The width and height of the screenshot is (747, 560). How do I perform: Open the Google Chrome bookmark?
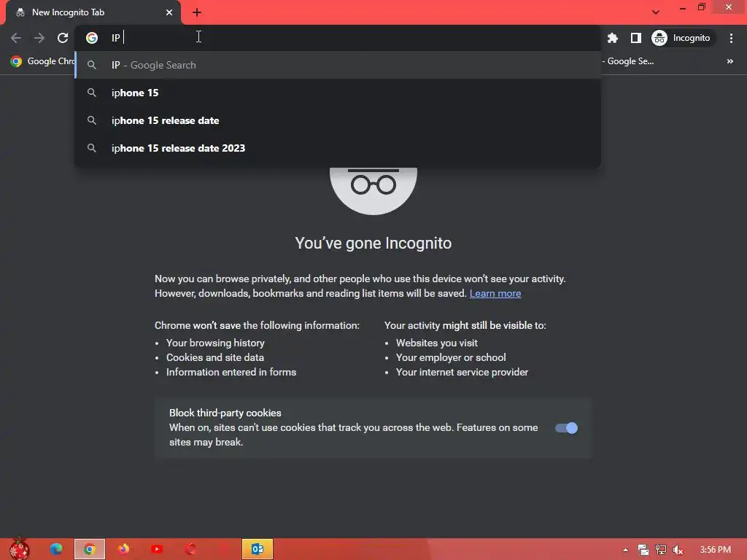[43, 61]
